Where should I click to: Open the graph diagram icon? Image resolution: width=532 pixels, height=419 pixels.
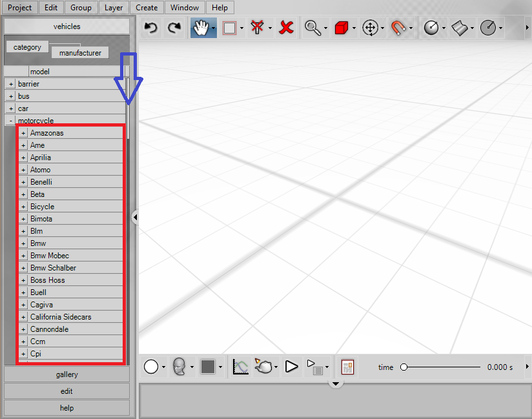click(240, 367)
